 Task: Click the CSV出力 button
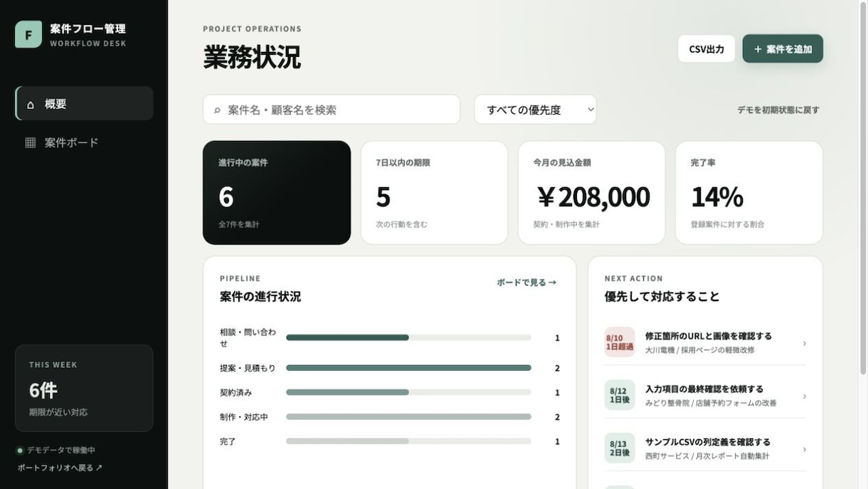pyautogui.click(x=706, y=48)
